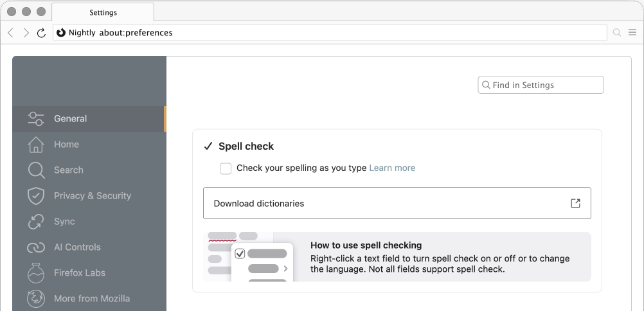Image resolution: width=644 pixels, height=311 pixels.
Task: Open Home via the house icon
Action: click(x=35, y=145)
